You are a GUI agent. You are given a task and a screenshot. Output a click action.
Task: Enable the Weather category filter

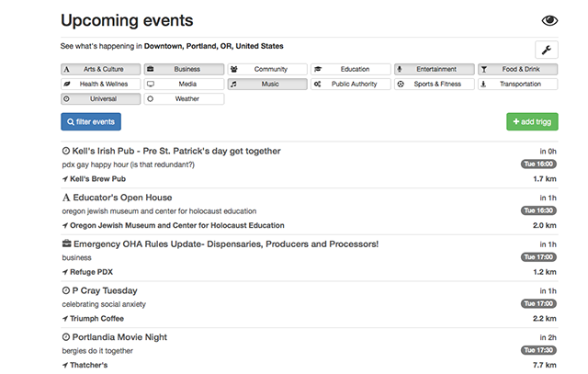184,98
